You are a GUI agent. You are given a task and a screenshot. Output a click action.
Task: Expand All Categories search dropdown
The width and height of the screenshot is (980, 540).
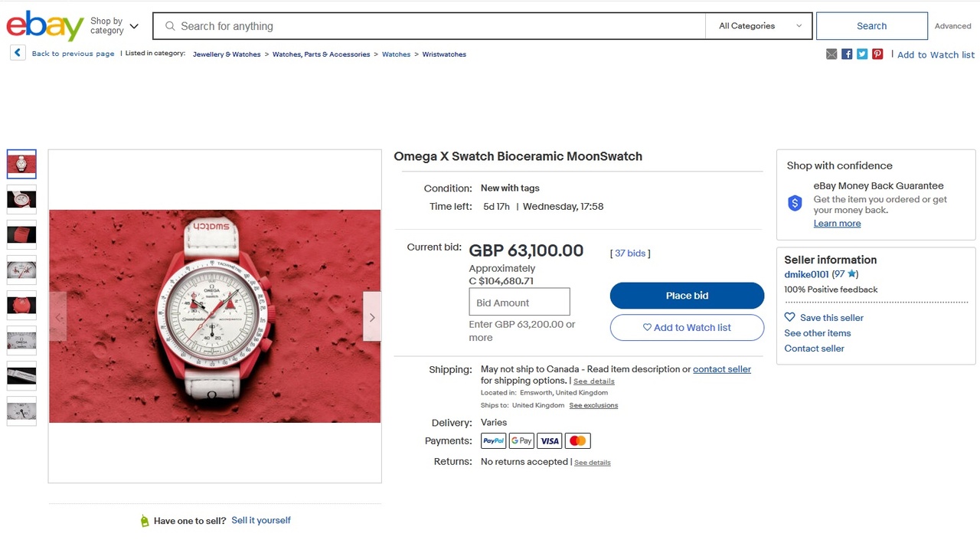[759, 26]
